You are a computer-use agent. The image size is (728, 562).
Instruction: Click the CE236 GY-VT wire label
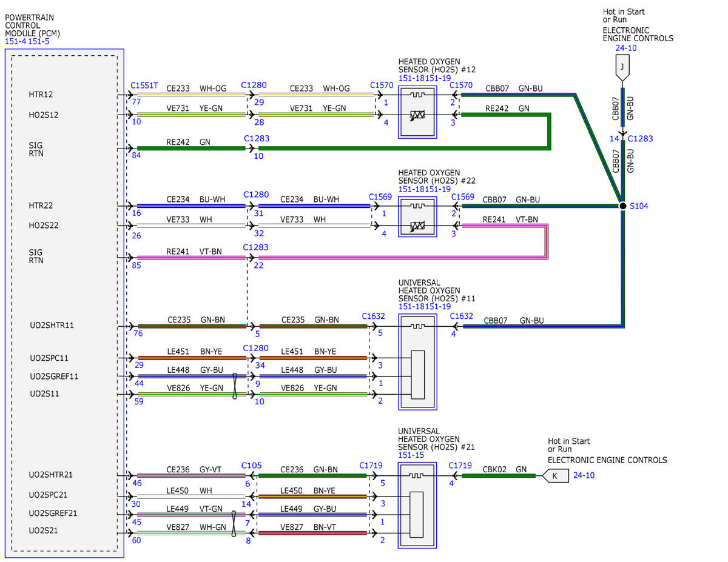click(195, 469)
